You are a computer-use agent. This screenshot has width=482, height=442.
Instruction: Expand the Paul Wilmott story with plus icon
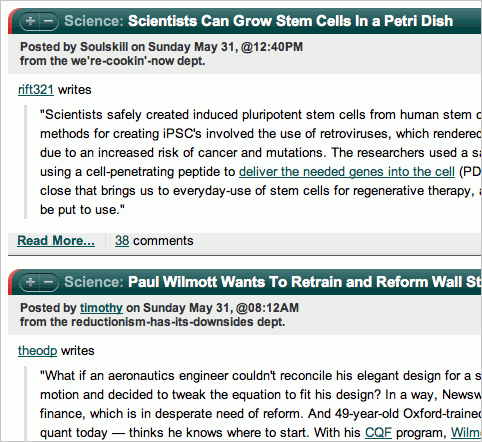tap(30, 282)
